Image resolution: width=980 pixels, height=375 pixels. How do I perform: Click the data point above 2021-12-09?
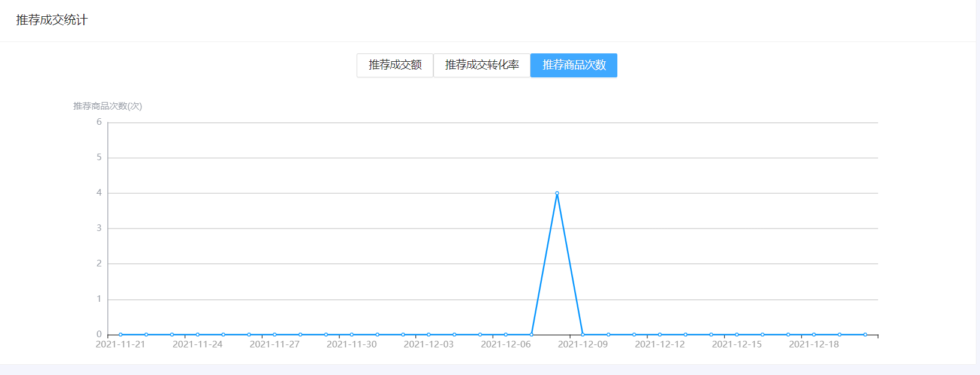[x=583, y=335]
